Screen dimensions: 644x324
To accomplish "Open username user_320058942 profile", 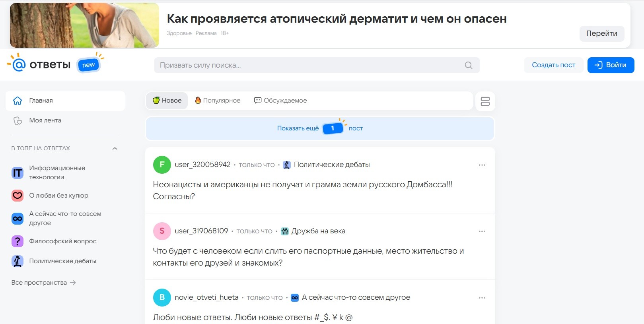I will (202, 165).
